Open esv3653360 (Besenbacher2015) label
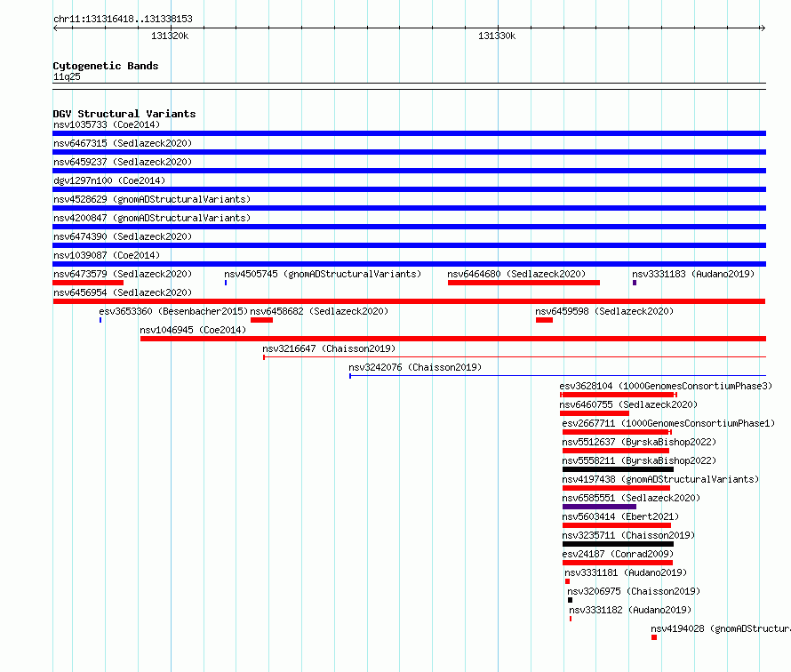791x672 pixels. (x=173, y=311)
